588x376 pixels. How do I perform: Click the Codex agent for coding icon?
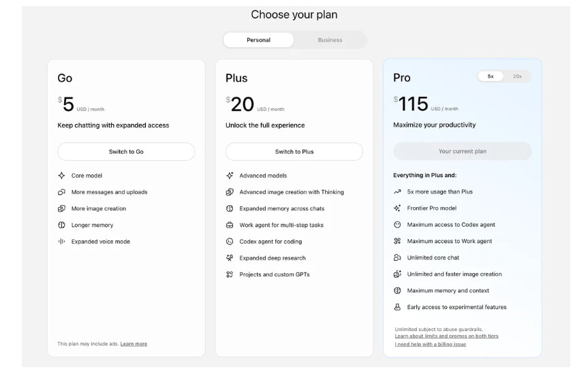[230, 241]
